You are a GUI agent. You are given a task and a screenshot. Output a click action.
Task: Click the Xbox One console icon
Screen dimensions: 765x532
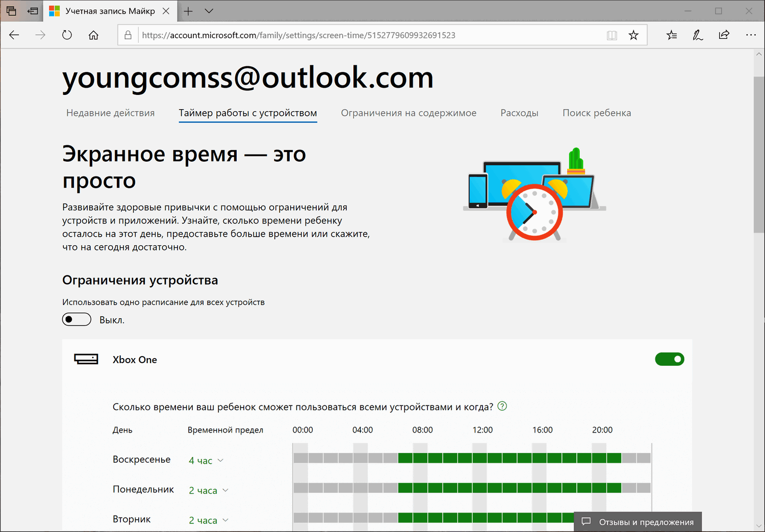tap(86, 360)
